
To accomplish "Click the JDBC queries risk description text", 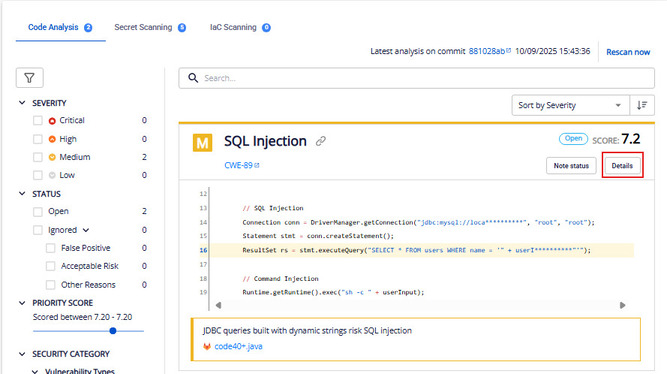I will coord(307,331).
